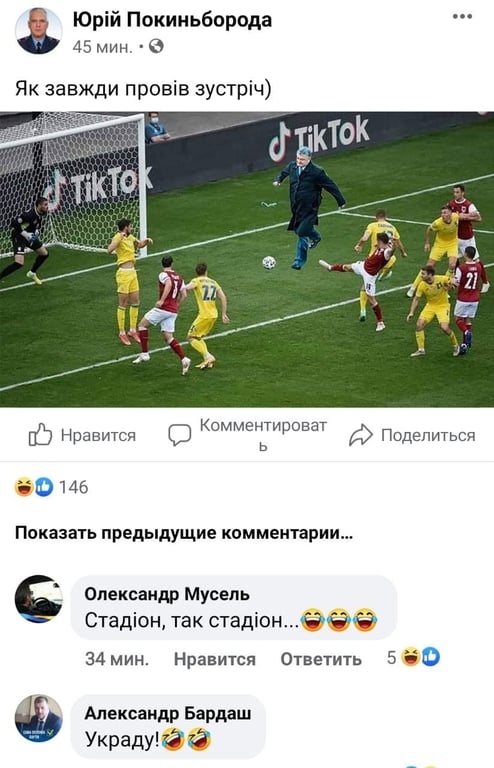494x768 pixels.
Task: Click the commenter name Александр Бардаш
Action: point(168,713)
